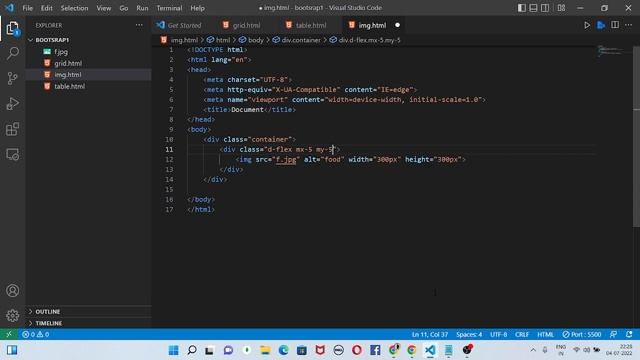Viewport: 640px width, 360px height.
Task: Open the img.html breadcrumb dropdown
Action: [184, 40]
